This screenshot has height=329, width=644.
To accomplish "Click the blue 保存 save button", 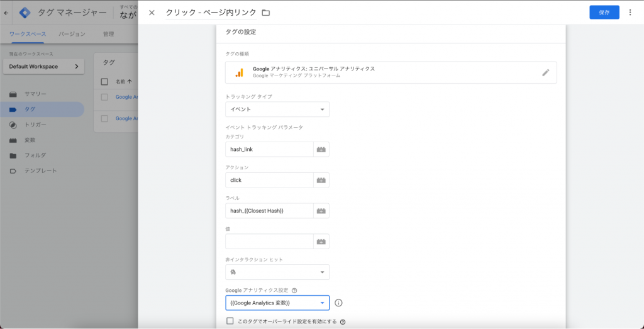I will click(604, 13).
